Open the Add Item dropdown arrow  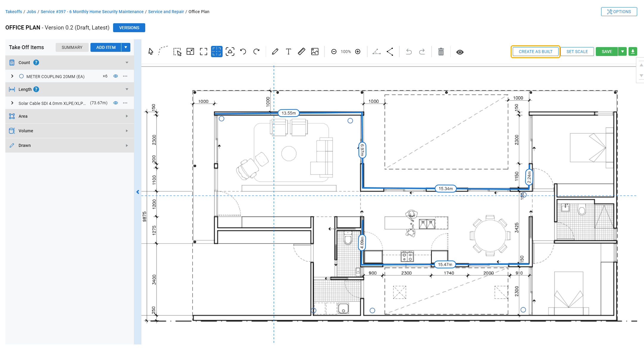click(x=126, y=47)
